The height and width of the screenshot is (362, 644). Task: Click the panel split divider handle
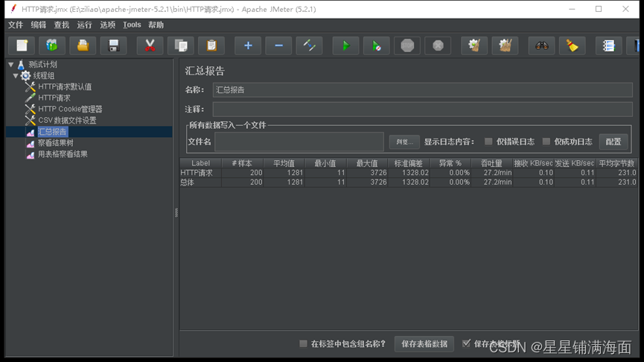click(x=176, y=212)
